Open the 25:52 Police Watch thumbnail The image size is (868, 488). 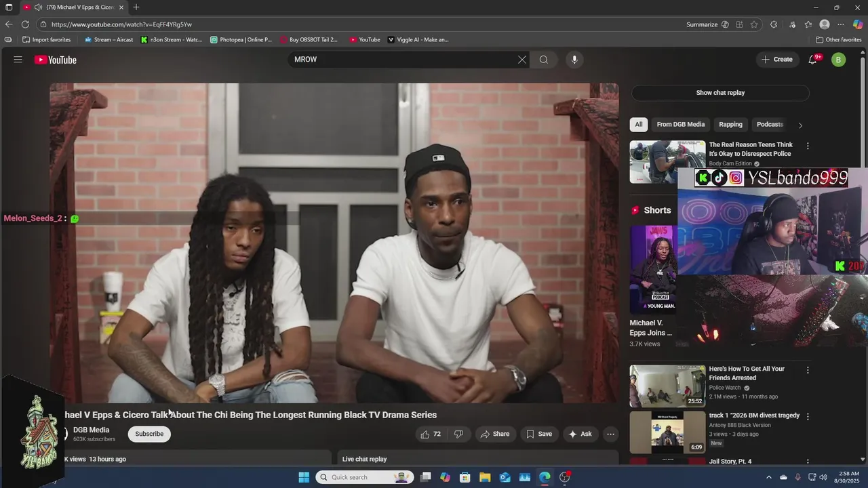667,386
